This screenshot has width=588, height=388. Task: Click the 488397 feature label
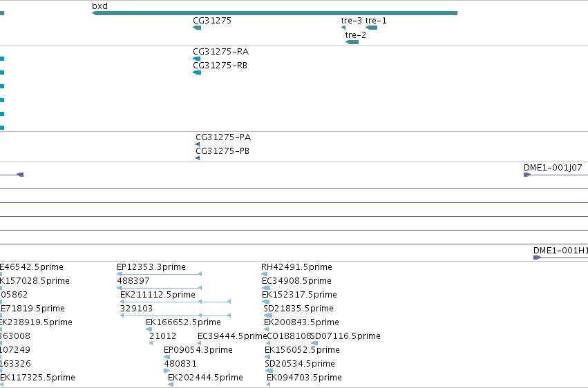pyautogui.click(x=133, y=281)
